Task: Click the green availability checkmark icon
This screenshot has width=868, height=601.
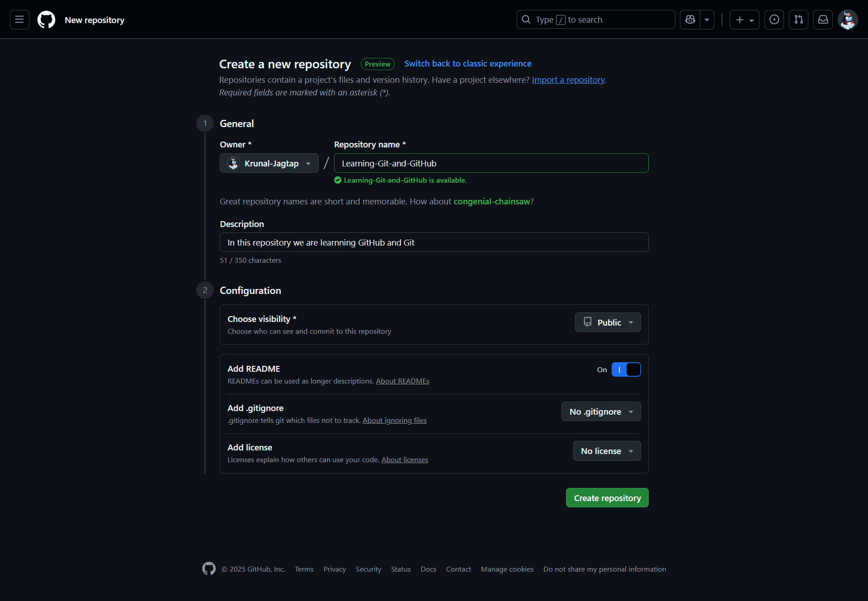Action: (x=338, y=180)
